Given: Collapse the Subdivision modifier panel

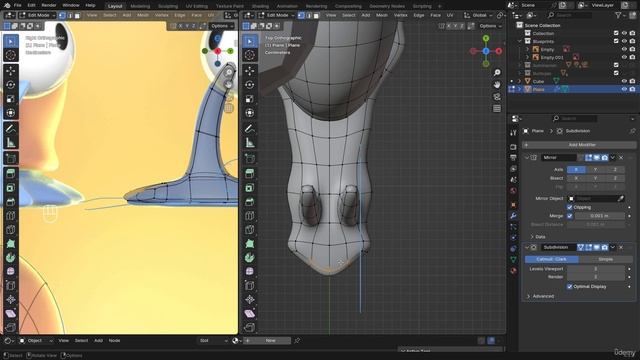Looking at the screenshot, I should tap(527, 247).
